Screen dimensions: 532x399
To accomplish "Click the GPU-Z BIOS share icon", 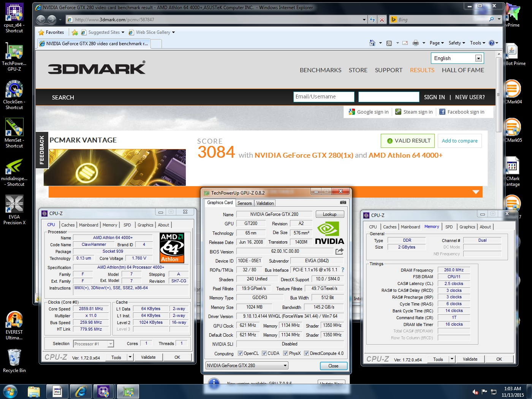I will point(339,251).
